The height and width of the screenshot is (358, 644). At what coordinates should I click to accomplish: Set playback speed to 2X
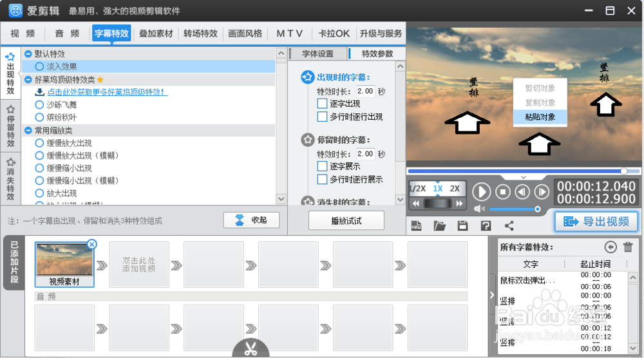tap(455, 189)
